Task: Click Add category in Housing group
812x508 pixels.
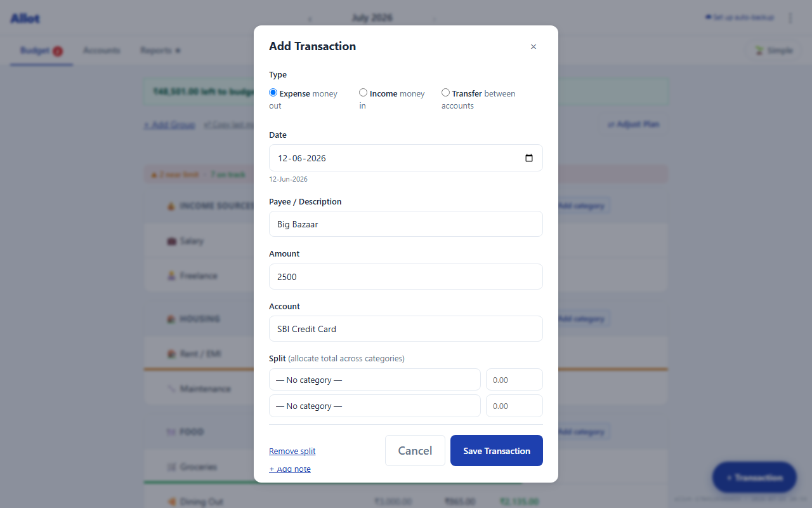Action: [x=582, y=319]
